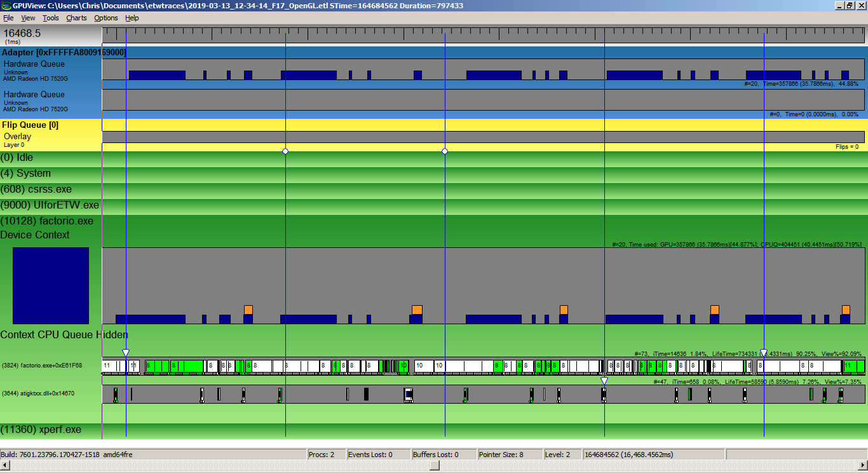Select white triangle marker above atigktxx.dll thread

click(604, 381)
